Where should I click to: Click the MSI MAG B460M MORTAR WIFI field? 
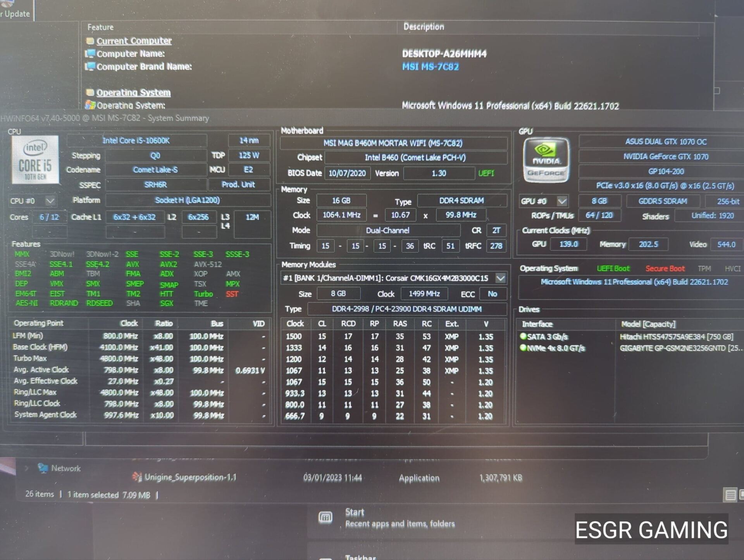pyautogui.click(x=393, y=143)
